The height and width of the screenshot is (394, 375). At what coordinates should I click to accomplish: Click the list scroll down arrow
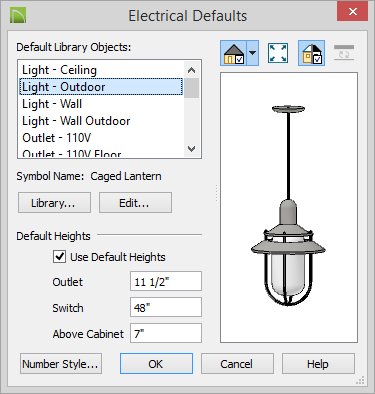click(x=192, y=149)
